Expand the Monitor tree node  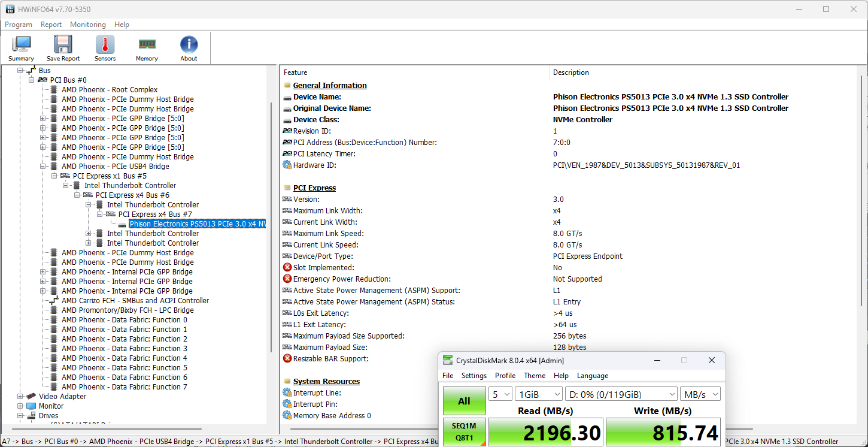(20, 406)
